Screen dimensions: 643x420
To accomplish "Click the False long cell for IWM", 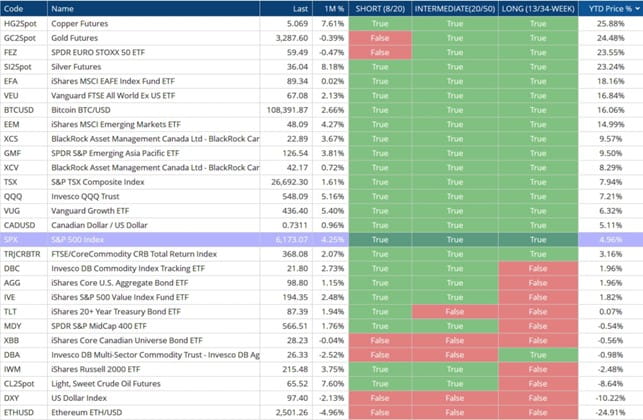I will (538, 369).
